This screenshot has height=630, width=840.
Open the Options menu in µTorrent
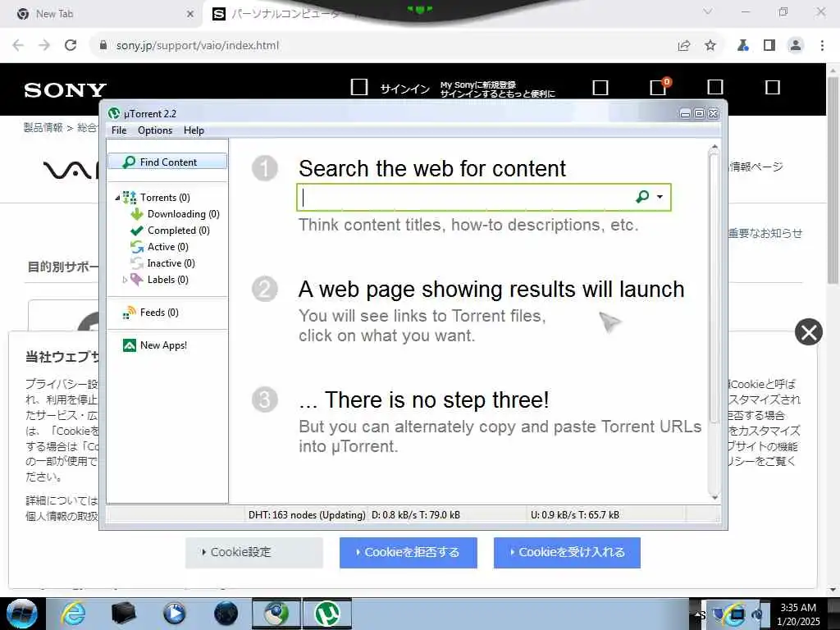pyautogui.click(x=155, y=130)
